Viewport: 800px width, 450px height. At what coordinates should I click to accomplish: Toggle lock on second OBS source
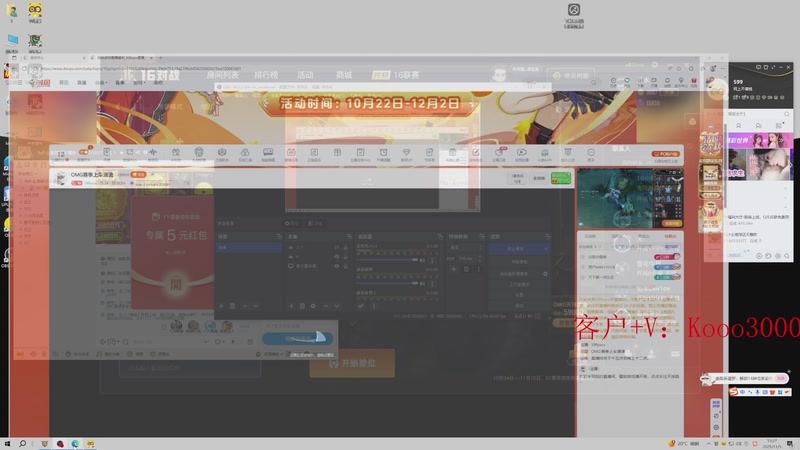coord(345,257)
